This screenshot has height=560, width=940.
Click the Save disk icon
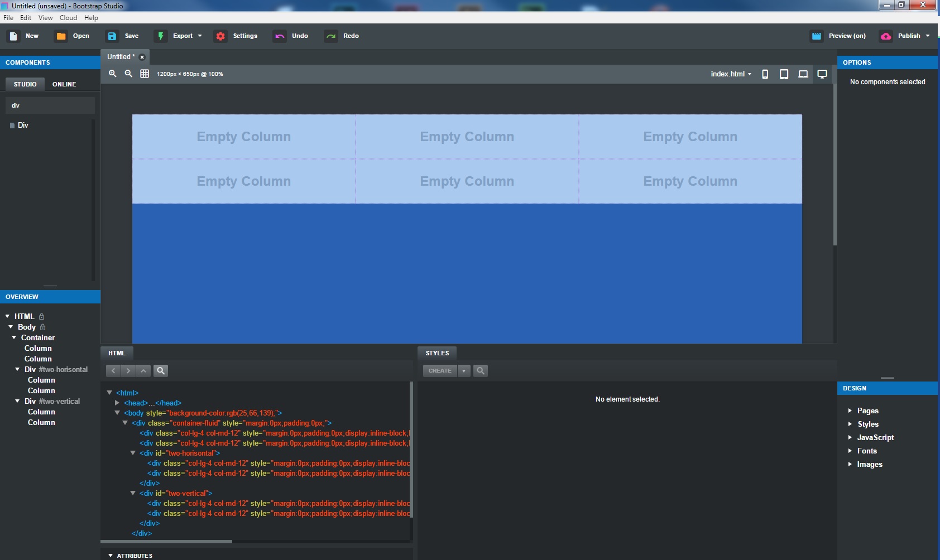pyautogui.click(x=112, y=36)
